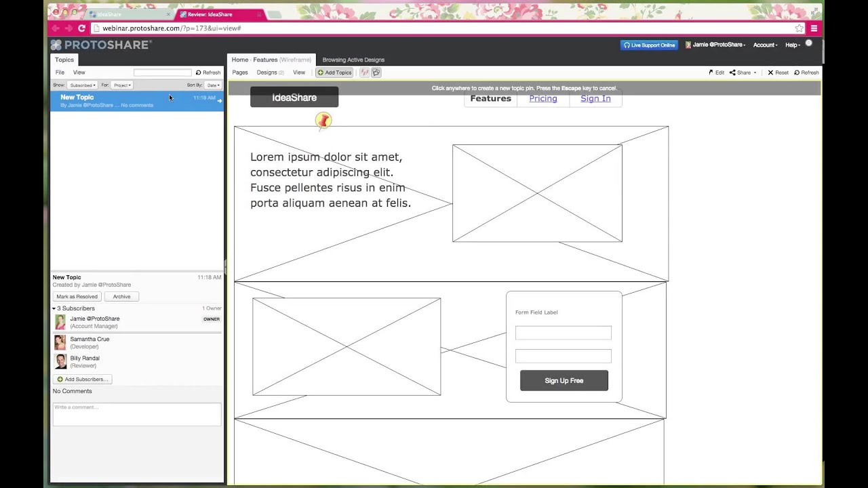The height and width of the screenshot is (488, 868).
Task: Open the Jamie @ProtoShare user menu
Action: [x=715, y=45]
